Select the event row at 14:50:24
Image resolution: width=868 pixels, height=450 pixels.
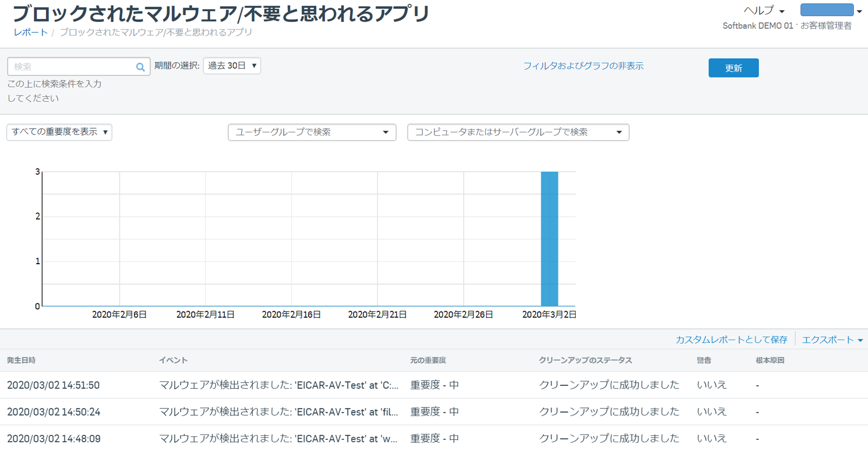pos(278,412)
